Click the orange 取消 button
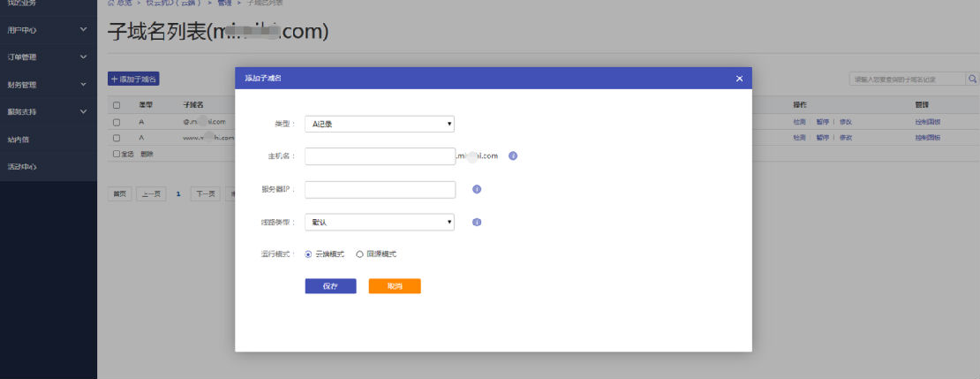The height and width of the screenshot is (379, 980). (395, 286)
